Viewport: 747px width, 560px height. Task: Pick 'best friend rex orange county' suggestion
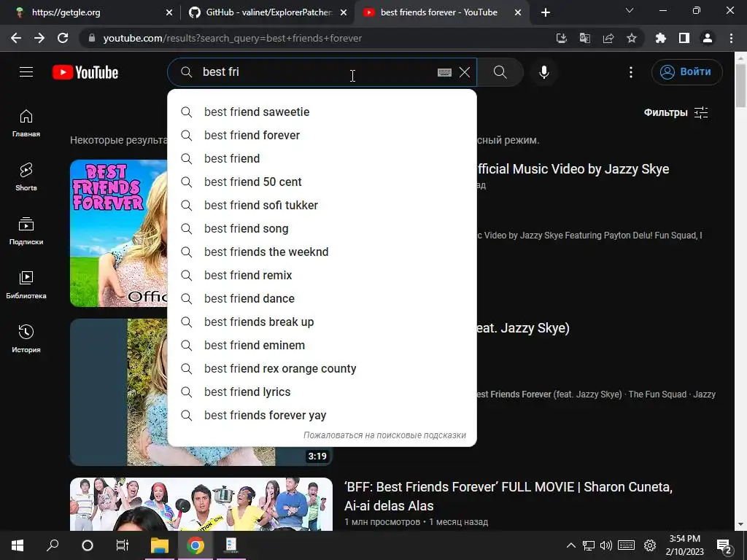pos(322,368)
